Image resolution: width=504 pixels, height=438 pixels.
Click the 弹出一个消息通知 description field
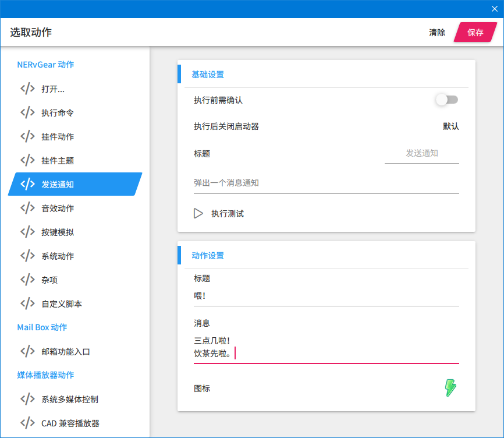(x=326, y=183)
